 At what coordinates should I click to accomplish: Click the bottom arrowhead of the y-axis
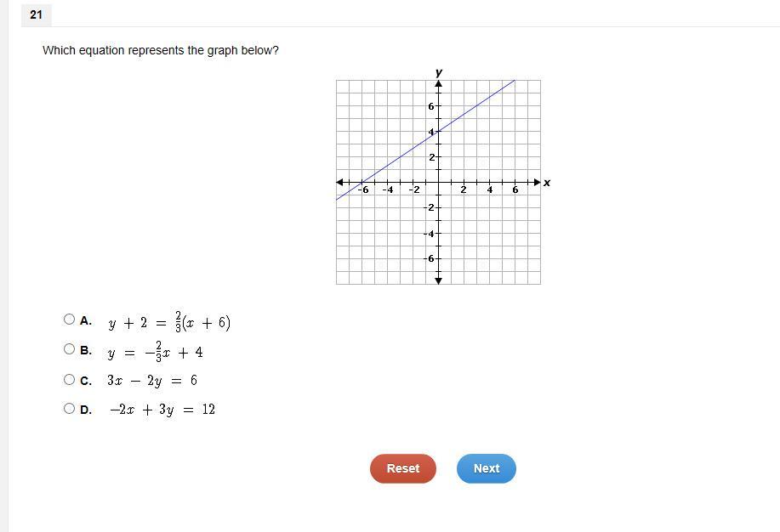point(438,281)
